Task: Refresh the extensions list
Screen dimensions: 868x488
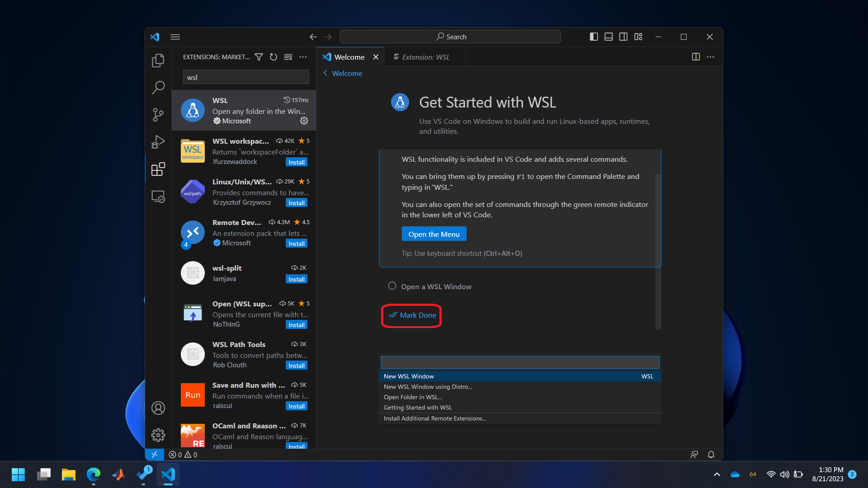Action: [x=273, y=57]
